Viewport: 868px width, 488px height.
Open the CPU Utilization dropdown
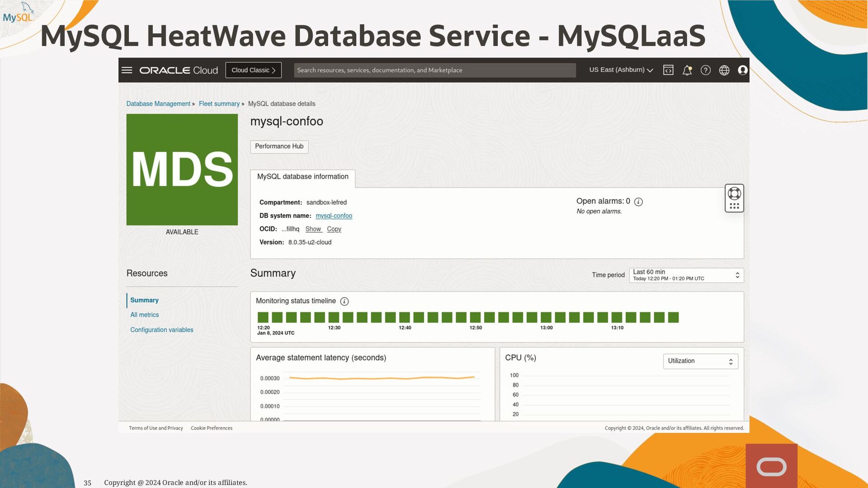pyautogui.click(x=700, y=361)
